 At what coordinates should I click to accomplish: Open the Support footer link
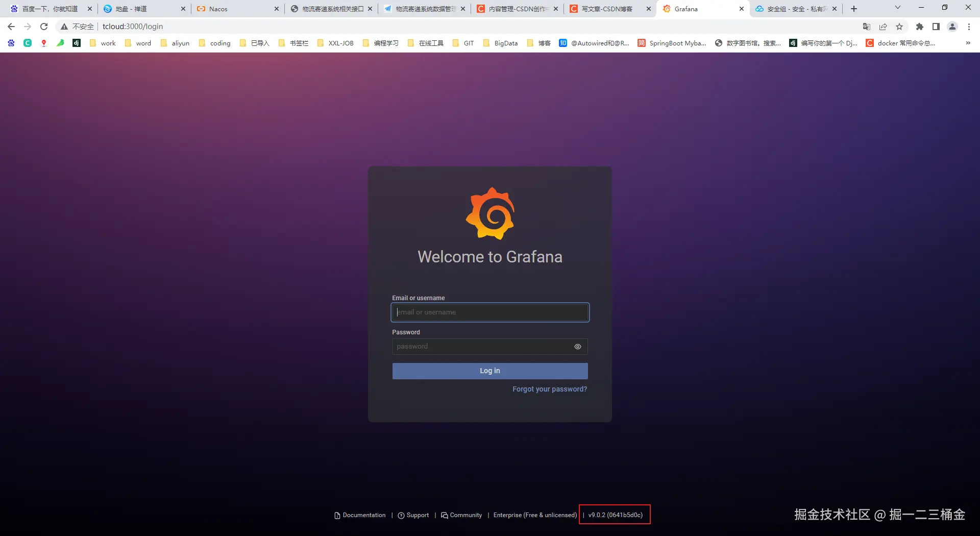coord(413,515)
